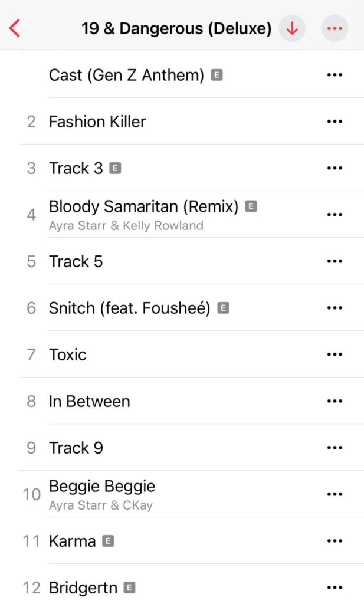Open more options for Fashion Killer
Viewport: 364px width, 604px height.
point(335,122)
